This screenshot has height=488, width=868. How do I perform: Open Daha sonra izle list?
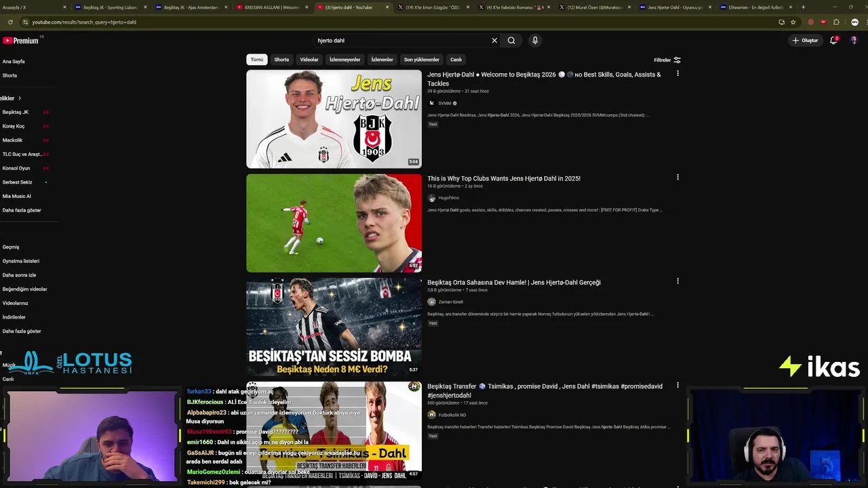pyautogui.click(x=20, y=275)
